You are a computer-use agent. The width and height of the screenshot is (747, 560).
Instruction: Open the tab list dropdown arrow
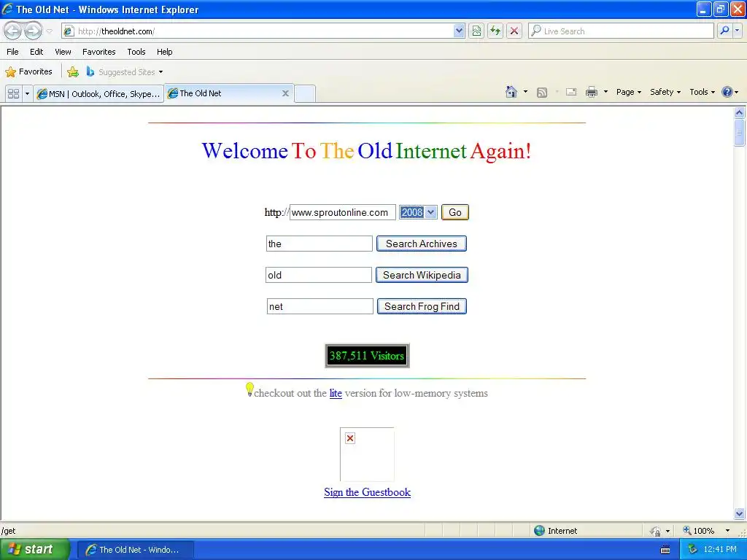27,93
